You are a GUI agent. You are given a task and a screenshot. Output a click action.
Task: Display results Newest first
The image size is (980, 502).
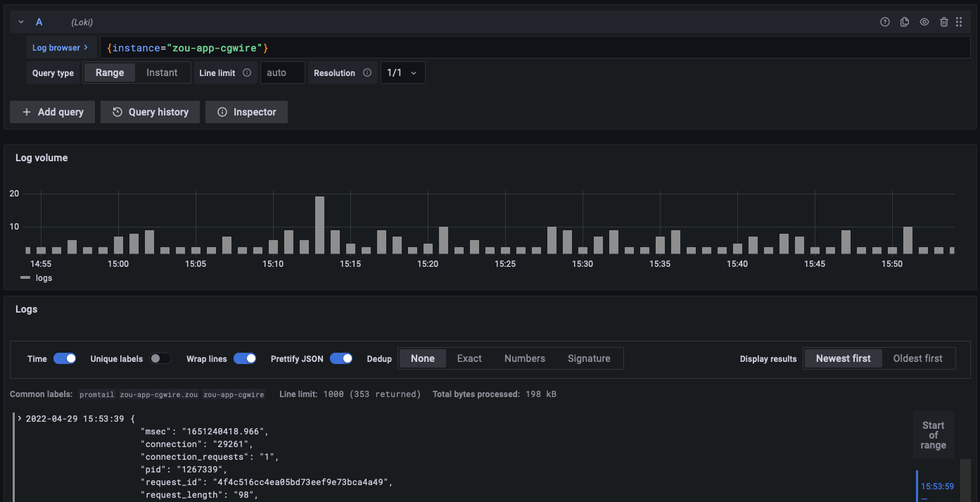click(x=843, y=358)
